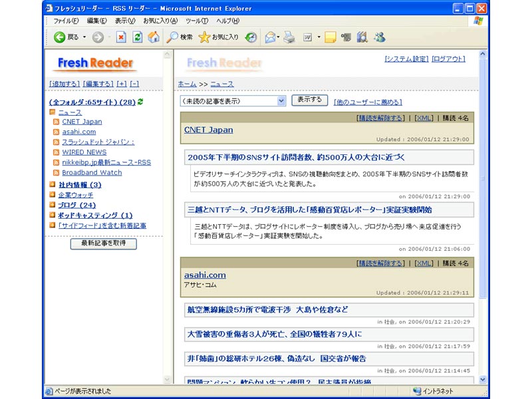Open the 未読の記事を表示 dropdown

[x=233, y=101]
